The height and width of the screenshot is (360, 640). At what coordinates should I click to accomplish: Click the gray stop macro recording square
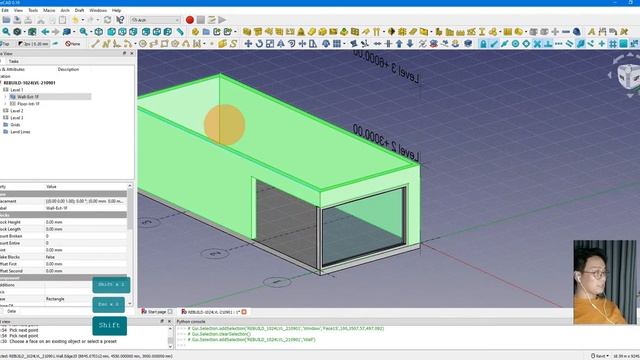point(201,20)
